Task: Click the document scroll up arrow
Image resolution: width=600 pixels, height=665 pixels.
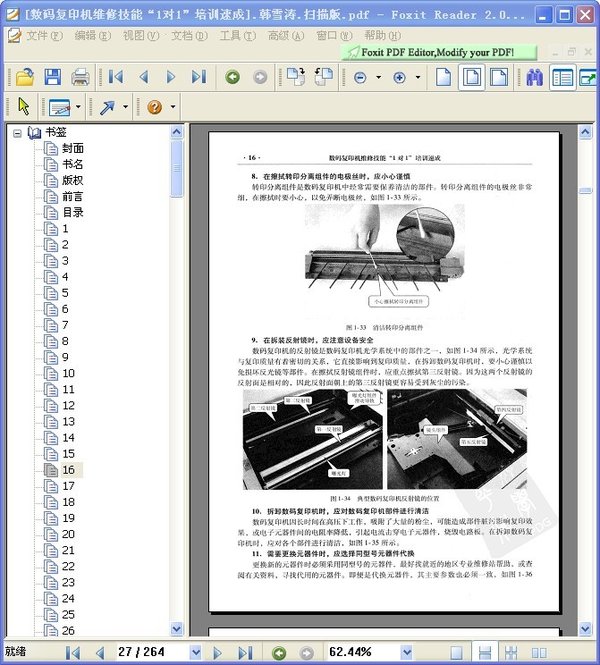Action: 585,132
